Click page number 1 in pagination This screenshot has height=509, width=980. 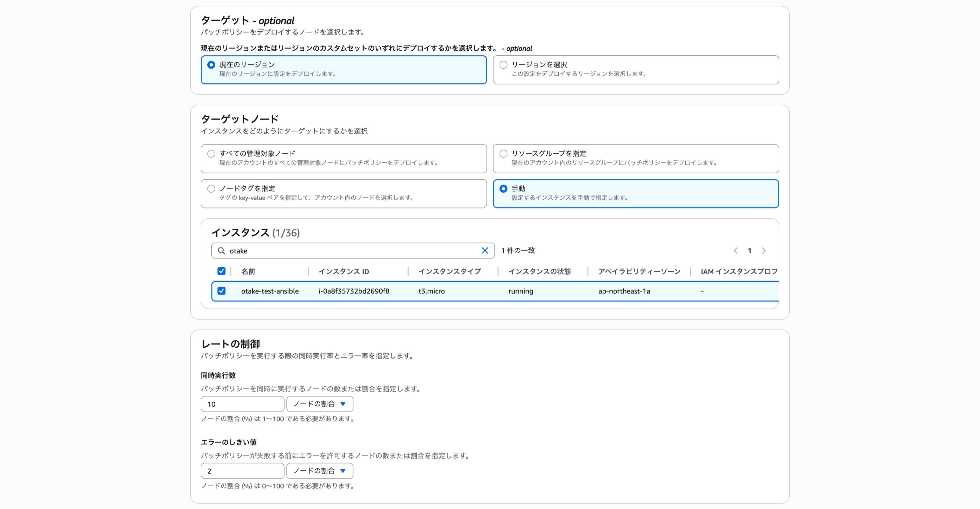tap(750, 251)
